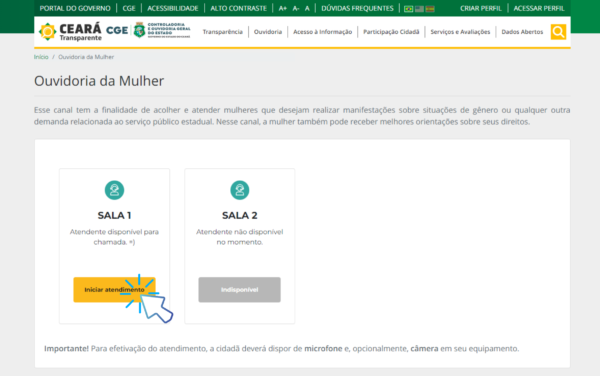Click the grey Indisponível button in SALA 2
600x376 pixels.
click(x=240, y=290)
